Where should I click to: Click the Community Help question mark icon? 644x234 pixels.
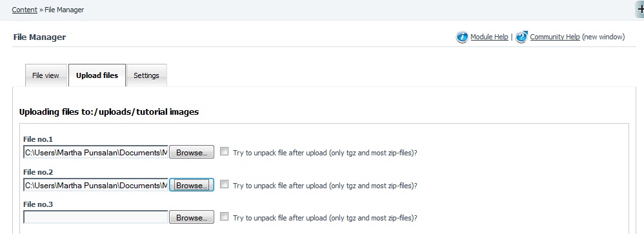tap(521, 37)
